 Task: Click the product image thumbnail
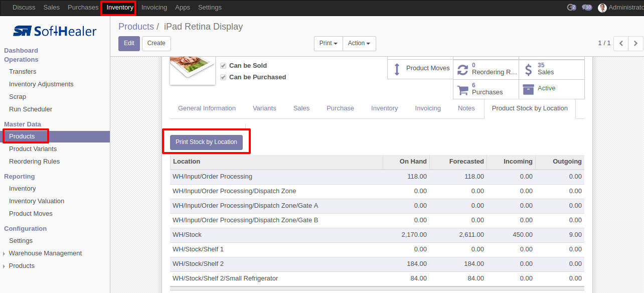point(193,70)
